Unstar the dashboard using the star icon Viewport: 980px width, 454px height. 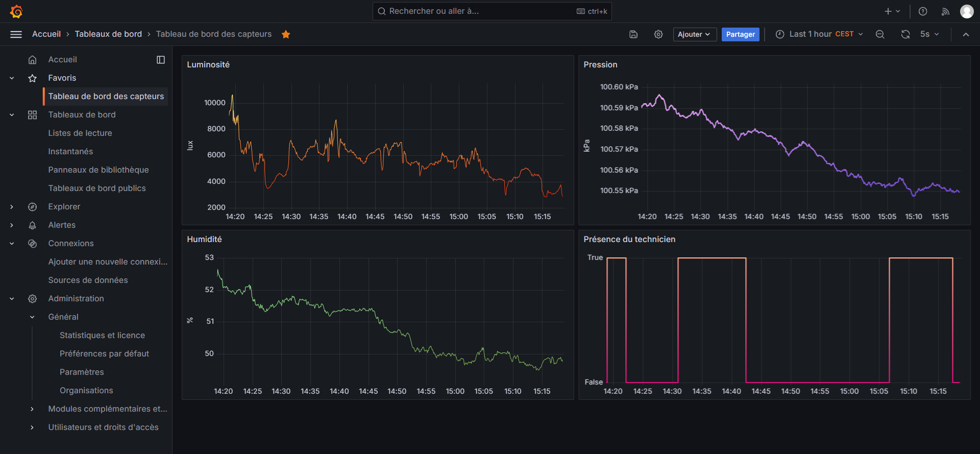pos(286,34)
